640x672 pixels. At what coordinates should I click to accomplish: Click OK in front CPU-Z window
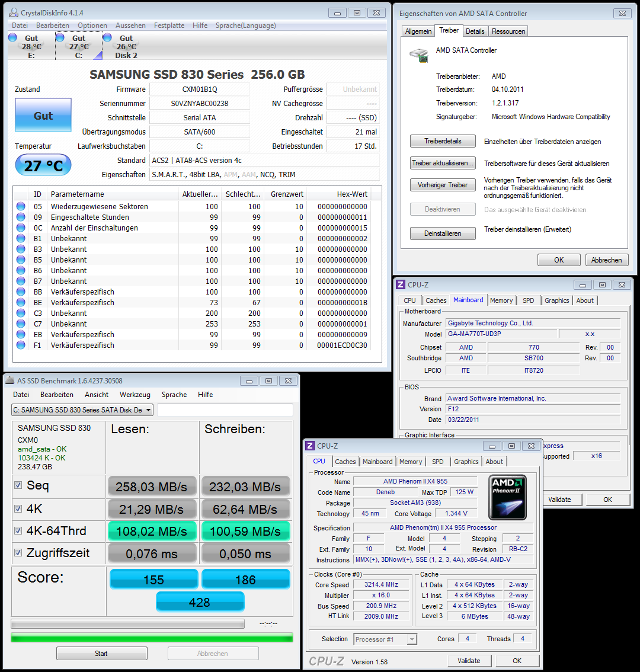(517, 661)
